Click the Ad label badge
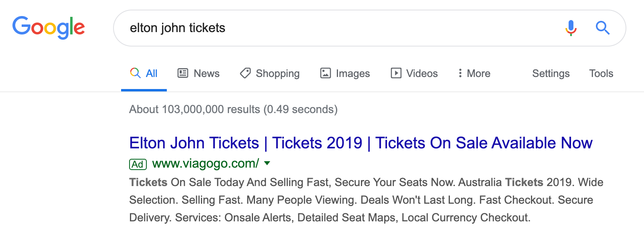Image resolution: width=644 pixels, height=239 pixels. pyautogui.click(x=138, y=164)
